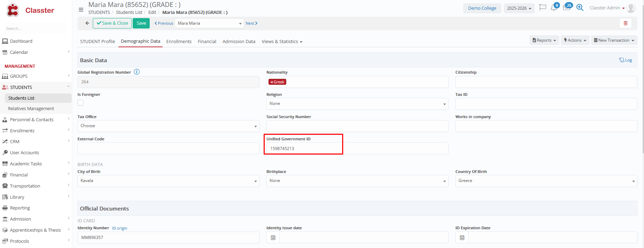
Task: Toggle the Is Foreigner checkbox
Action: [x=81, y=103]
